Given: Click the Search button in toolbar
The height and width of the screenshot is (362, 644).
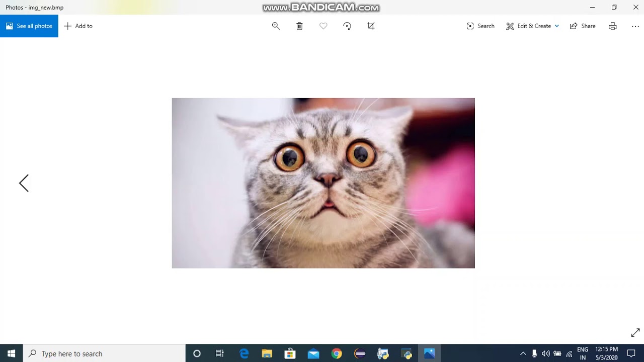Looking at the screenshot, I should (x=480, y=26).
